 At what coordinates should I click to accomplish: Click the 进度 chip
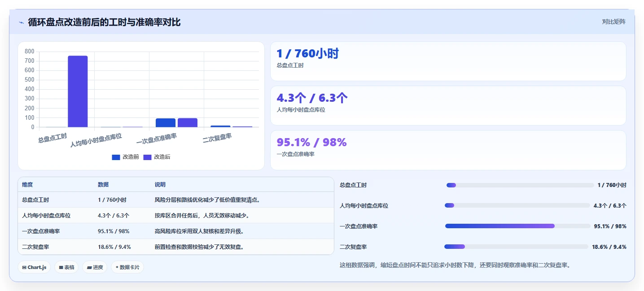coord(95,267)
